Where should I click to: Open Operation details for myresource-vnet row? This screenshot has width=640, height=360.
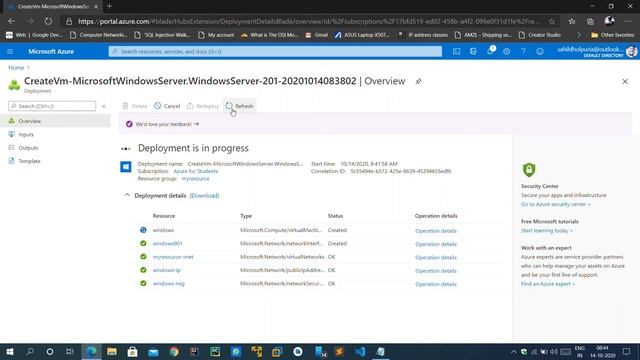coord(436,258)
